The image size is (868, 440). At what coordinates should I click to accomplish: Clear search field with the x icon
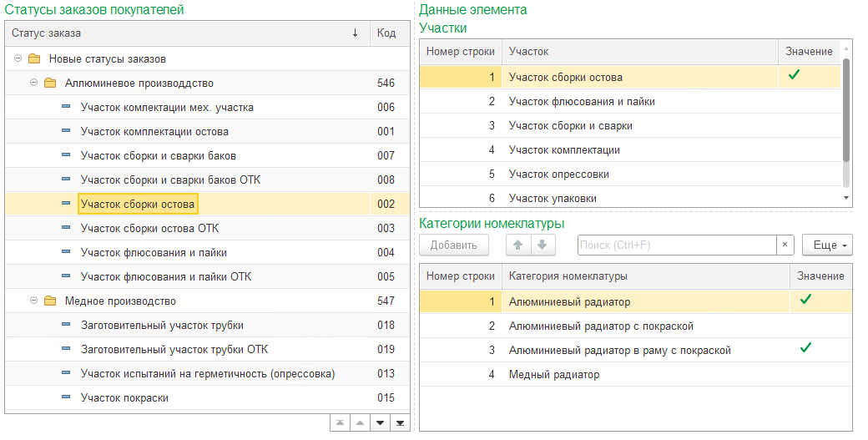pyautogui.click(x=785, y=245)
